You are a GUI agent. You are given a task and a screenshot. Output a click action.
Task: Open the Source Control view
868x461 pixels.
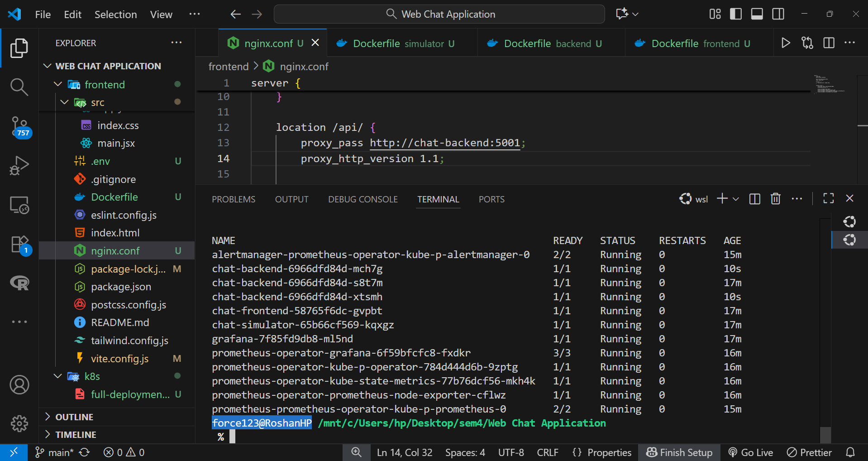[x=19, y=125]
